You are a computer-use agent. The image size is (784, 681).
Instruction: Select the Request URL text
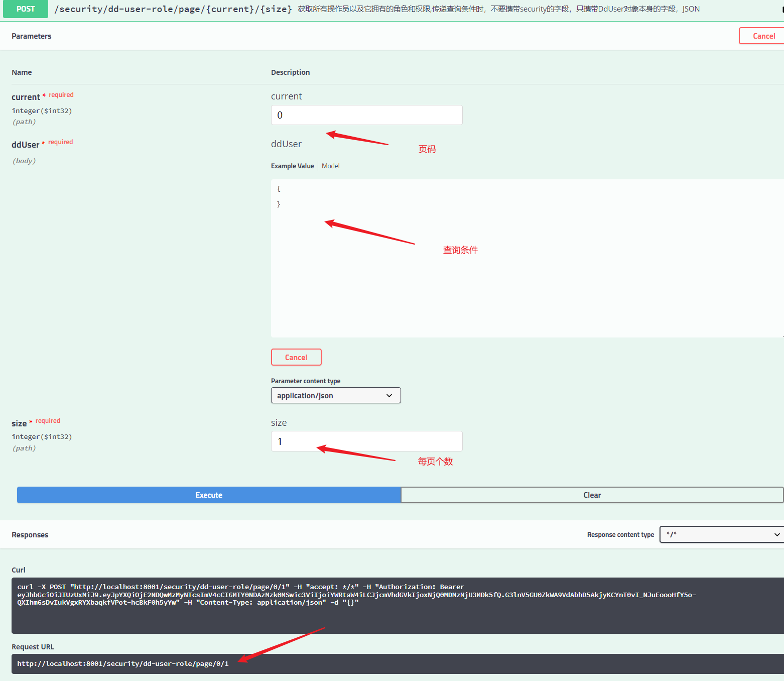[122, 663]
